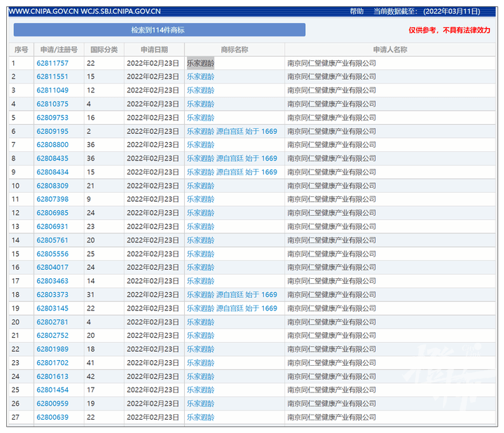Click the 商标名称 column header
The height and width of the screenshot is (433, 504).
click(234, 50)
